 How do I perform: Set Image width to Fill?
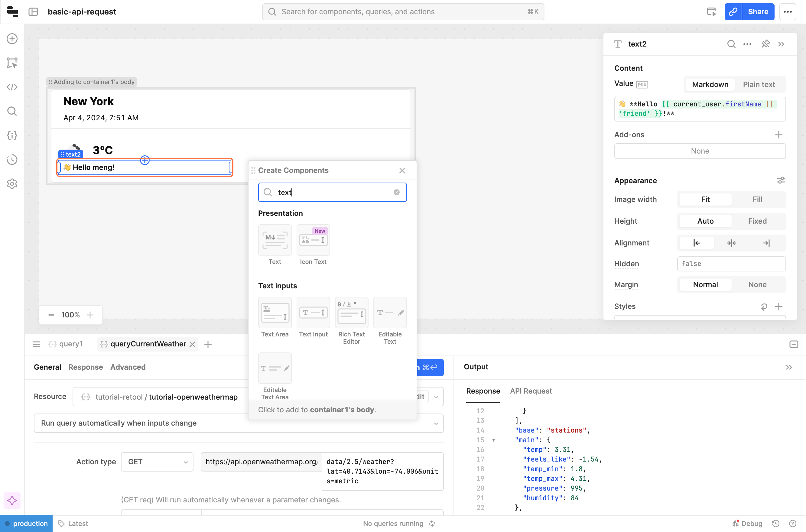pos(757,199)
